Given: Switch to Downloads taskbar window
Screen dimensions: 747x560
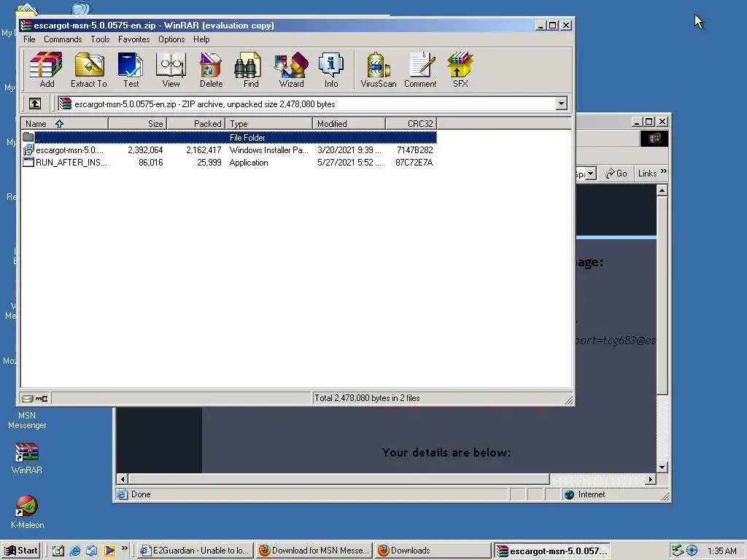Looking at the screenshot, I should pyautogui.click(x=433, y=551).
